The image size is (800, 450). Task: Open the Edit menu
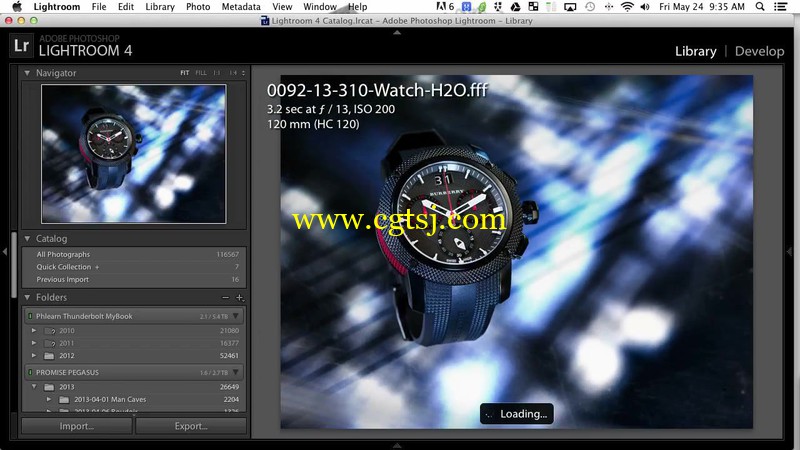coord(126,7)
